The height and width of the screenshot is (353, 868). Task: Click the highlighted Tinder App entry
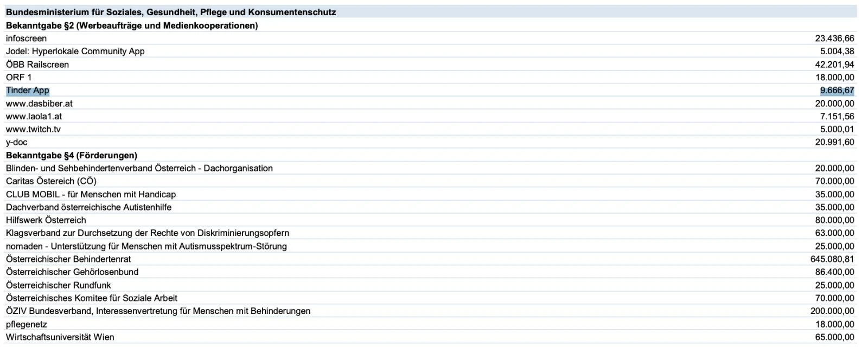click(x=28, y=91)
